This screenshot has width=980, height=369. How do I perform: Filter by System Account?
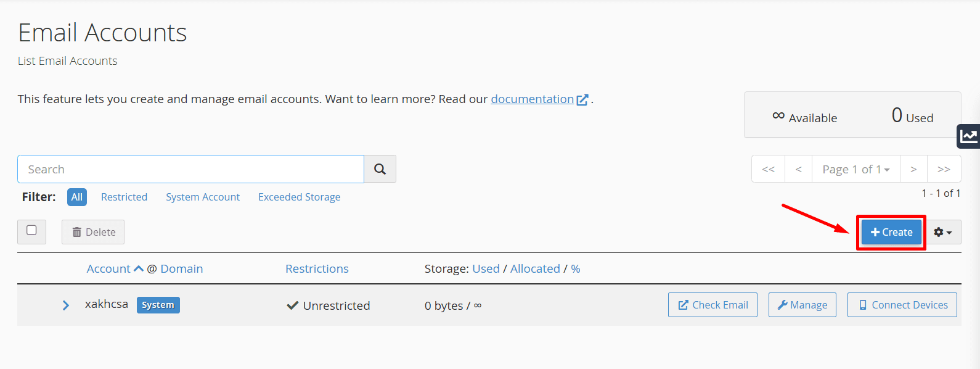pos(203,197)
